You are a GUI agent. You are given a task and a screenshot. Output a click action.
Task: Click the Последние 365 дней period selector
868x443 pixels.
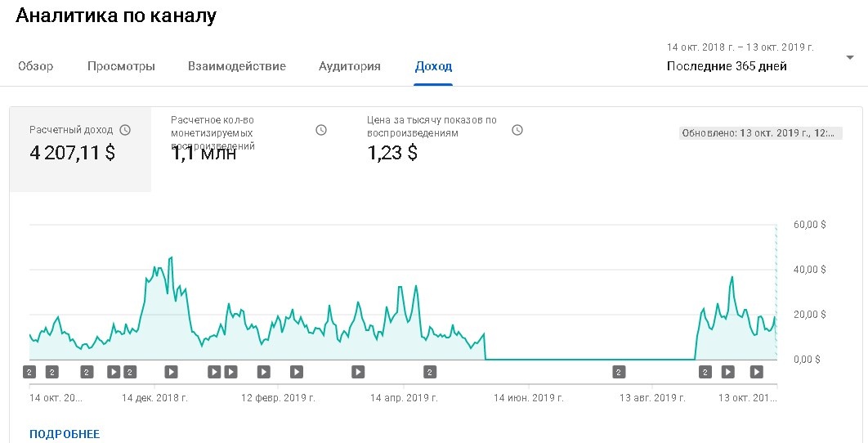[727, 66]
